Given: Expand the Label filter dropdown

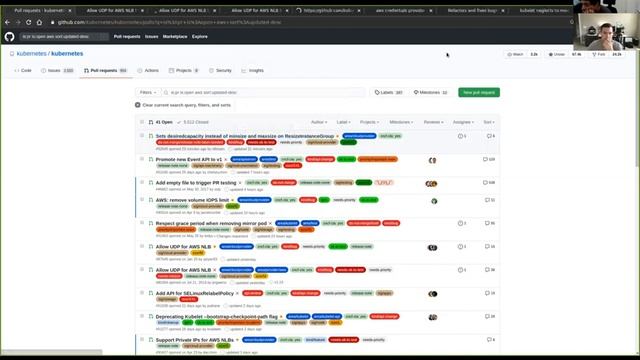Looking at the screenshot, I should click(343, 122).
